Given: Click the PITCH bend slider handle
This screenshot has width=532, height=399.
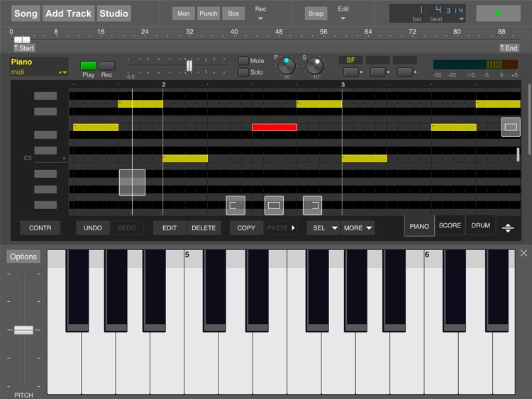Looking at the screenshot, I should pyautogui.click(x=23, y=330).
